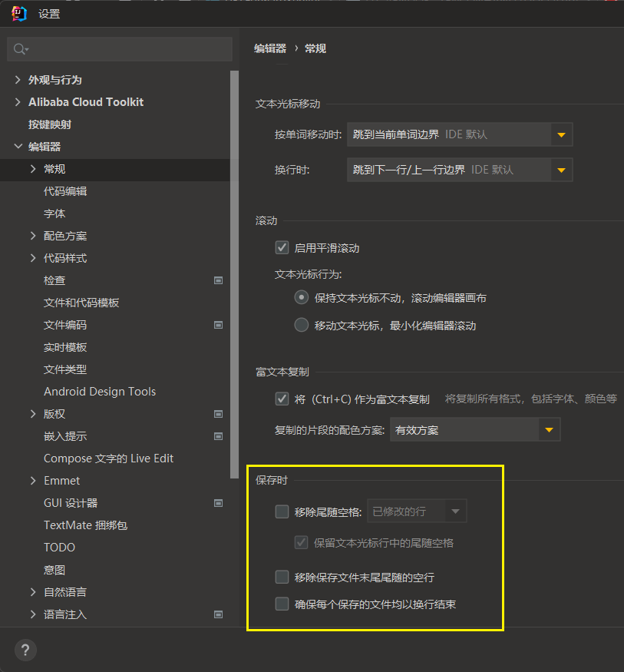The height and width of the screenshot is (672, 624).
Task: Select radio 移动文本光标，最小化编辑器滚动
Action: point(302,325)
